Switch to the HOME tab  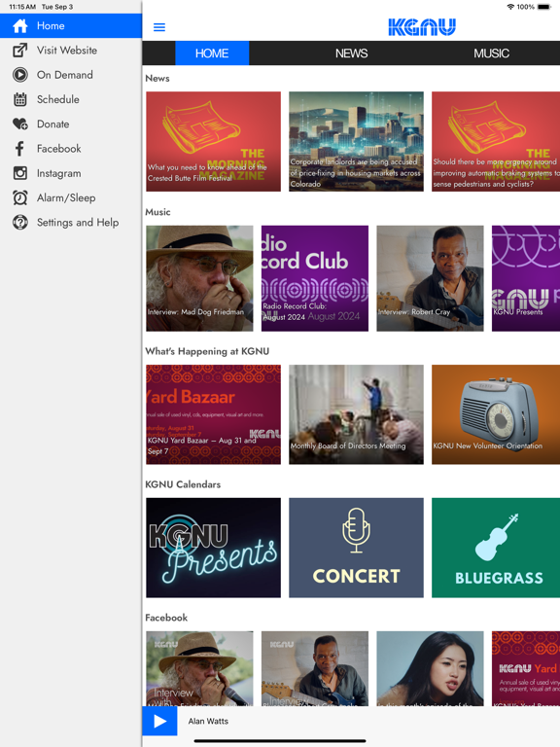pos(212,53)
